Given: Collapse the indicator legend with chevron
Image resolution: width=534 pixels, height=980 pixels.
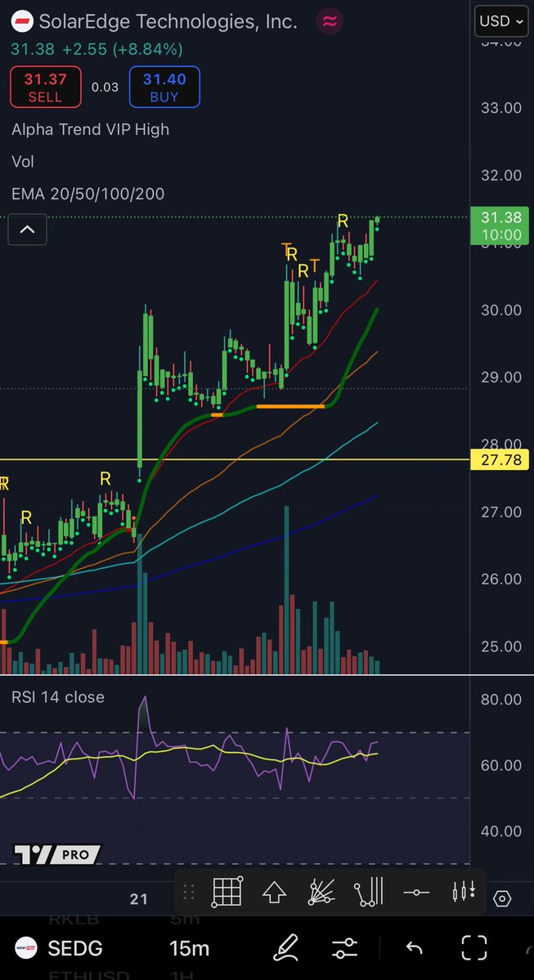Looking at the screenshot, I should 28,230.
